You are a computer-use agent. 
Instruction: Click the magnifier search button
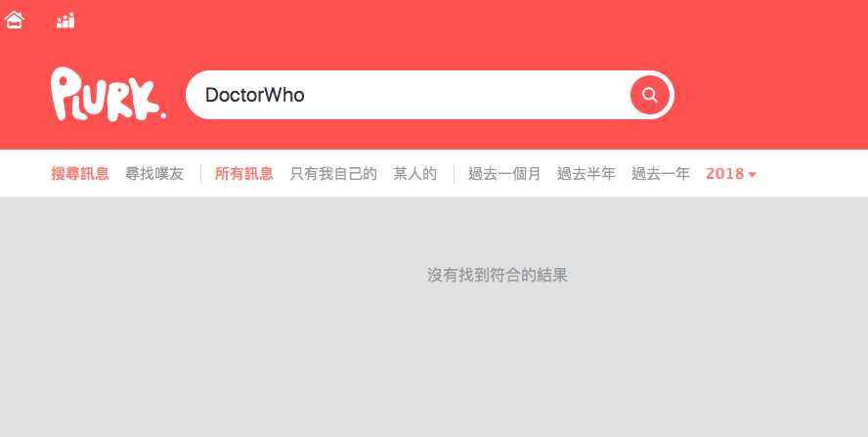(x=649, y=95)
